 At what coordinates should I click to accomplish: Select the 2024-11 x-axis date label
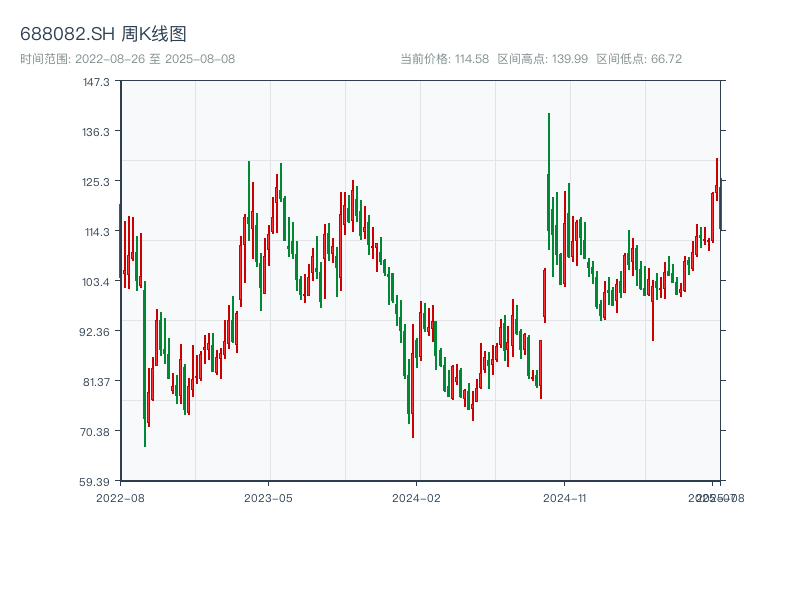565,497
